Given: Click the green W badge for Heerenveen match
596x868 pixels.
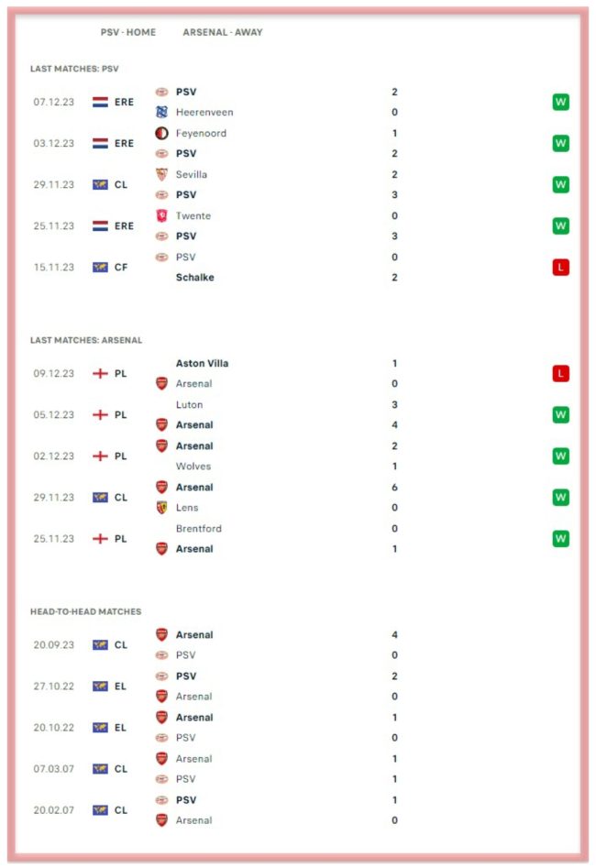Looking at the screenshot, I should [560, 102].
